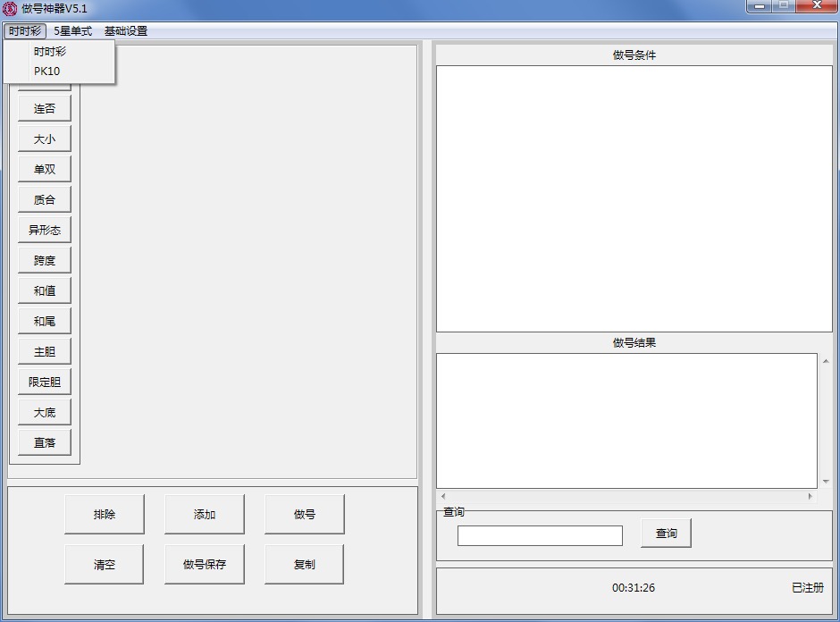Screen dimensions: 840x622
Task: Click 清空 to clear conditions
Action: click(105, 565)
